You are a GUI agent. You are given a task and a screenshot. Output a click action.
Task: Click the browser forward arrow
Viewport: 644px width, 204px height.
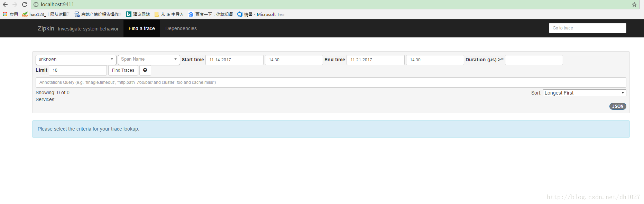15,5
